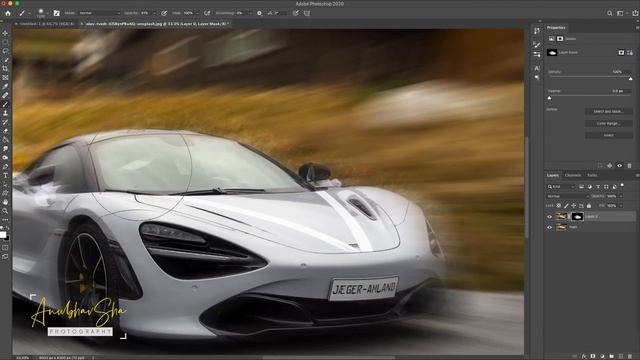
Task: Switch to the Channels tab
Action: tap(573, 175)
